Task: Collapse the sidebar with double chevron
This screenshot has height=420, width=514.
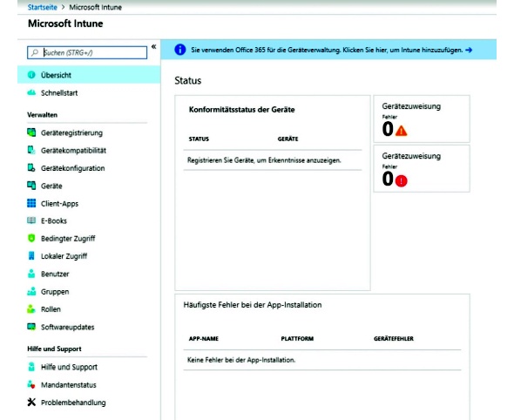Action: click(x=153, y=47)
